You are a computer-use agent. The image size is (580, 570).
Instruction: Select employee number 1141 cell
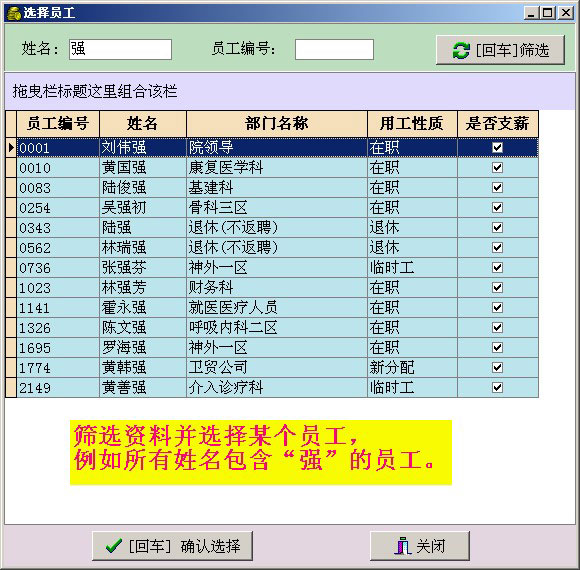58,307
